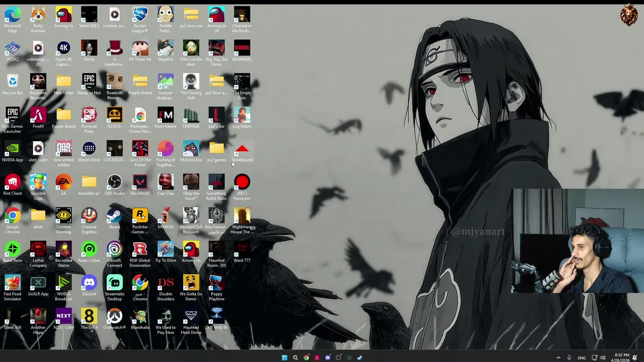
Task: Select the Fast Food Simulator icon
Action: (x=13, y=288)
